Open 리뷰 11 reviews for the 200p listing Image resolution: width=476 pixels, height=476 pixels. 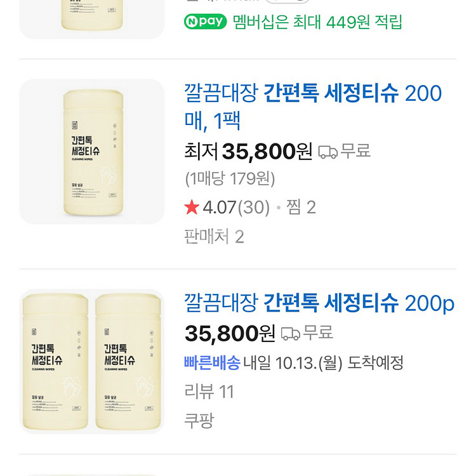(209, 392)
